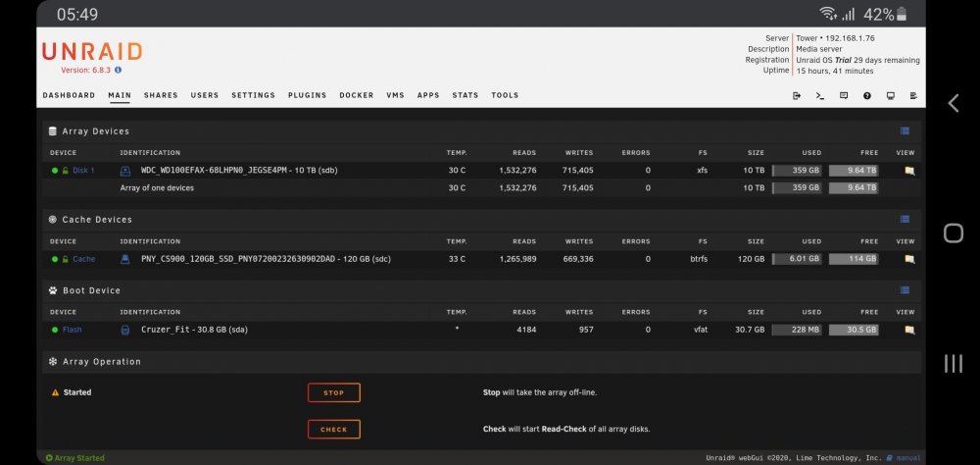
Task: Click the Array Devices database icon
Action: coord(53,131)
